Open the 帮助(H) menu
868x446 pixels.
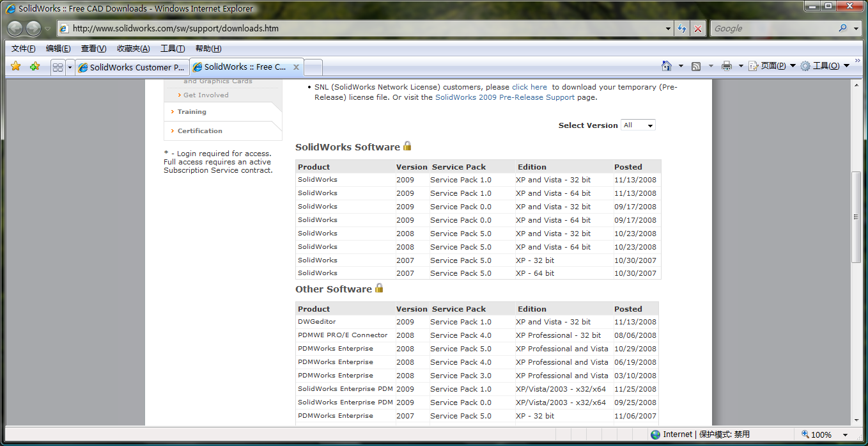click(x=208, y=49)
